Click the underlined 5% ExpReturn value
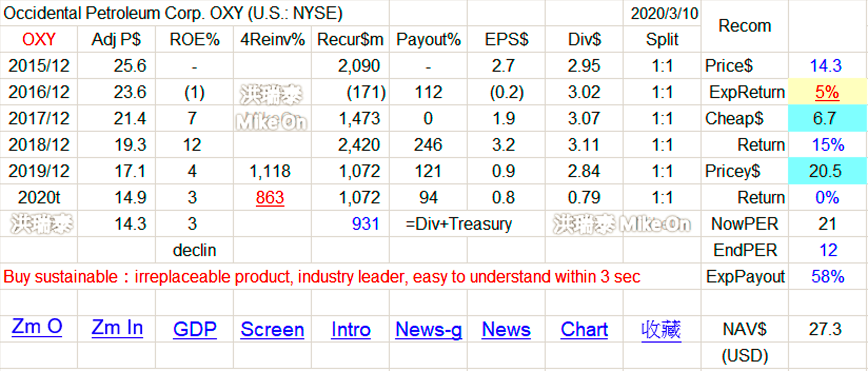The image size is (868, 371). pyautogui.click(x=827, y=92)
